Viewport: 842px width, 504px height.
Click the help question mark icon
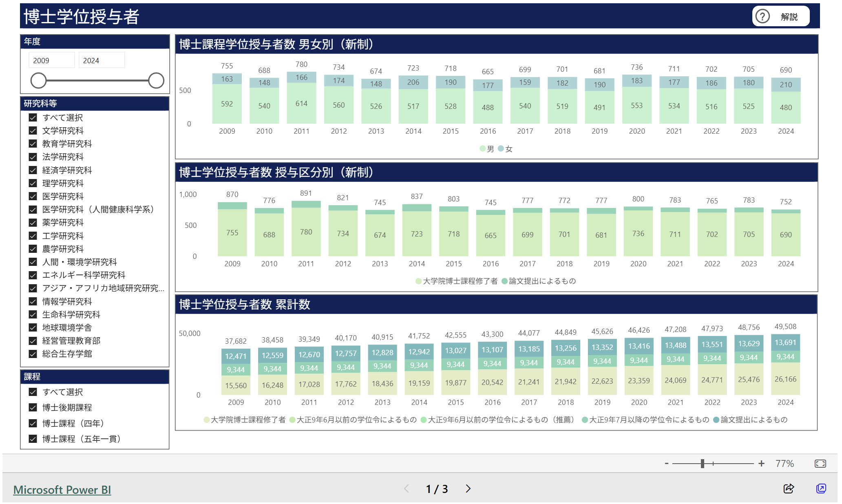tap(762, 16)
